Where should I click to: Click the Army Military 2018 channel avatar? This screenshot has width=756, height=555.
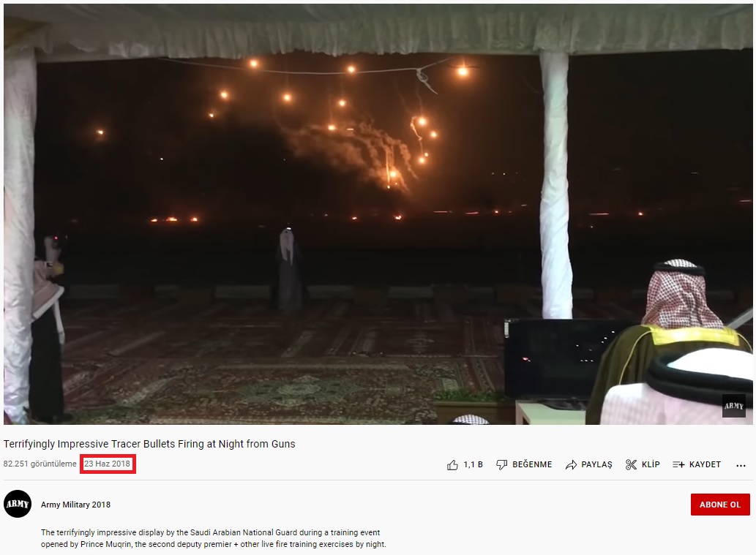coord(18,504)
